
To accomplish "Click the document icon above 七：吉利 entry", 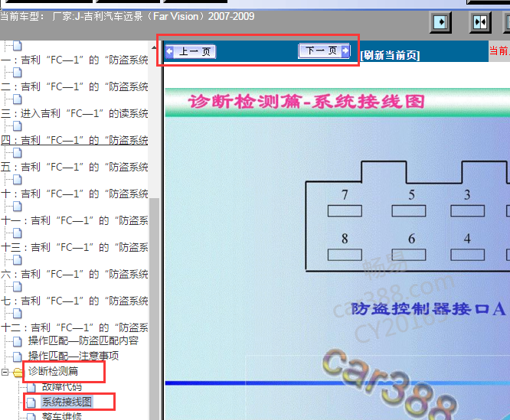I will (18, 287).
